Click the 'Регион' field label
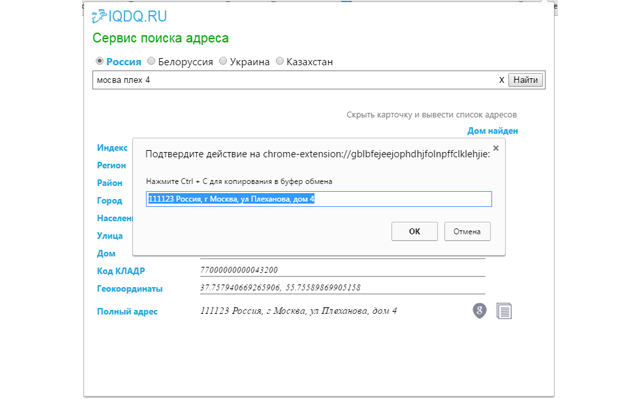The width and height of the screenshot is (640, 400). (x=111, y=165)
